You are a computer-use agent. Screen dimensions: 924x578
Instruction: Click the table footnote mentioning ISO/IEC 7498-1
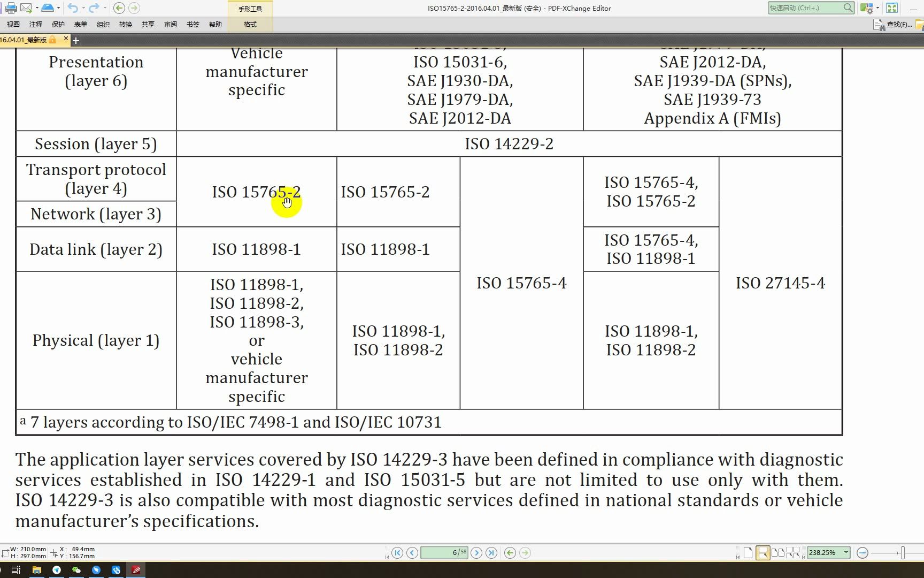(x=231, y=422)
